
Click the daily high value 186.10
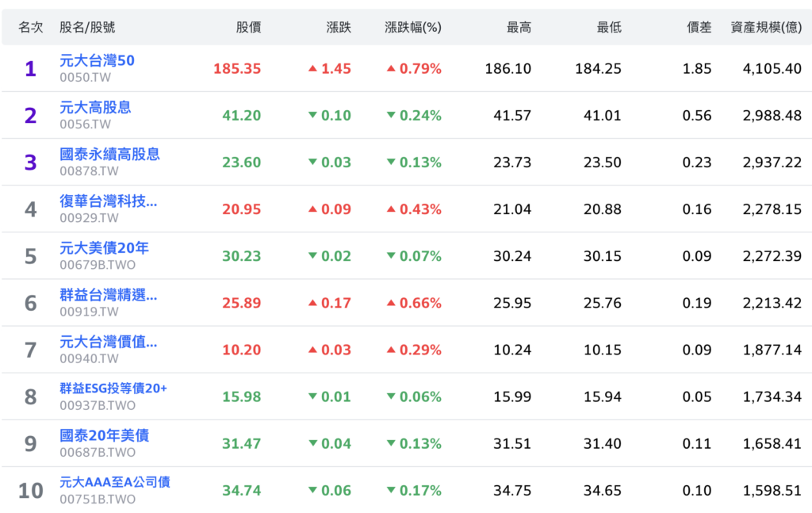[508, 68]
